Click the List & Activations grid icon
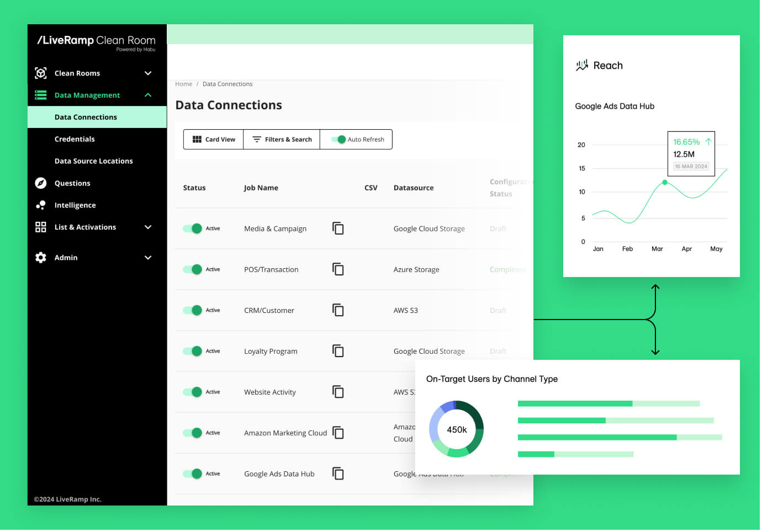Image resolution: width=762 pixels, height=532 pixels. 41,227
